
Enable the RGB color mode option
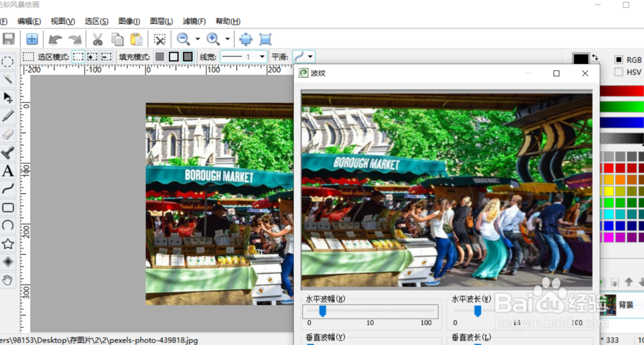(618, 60)
